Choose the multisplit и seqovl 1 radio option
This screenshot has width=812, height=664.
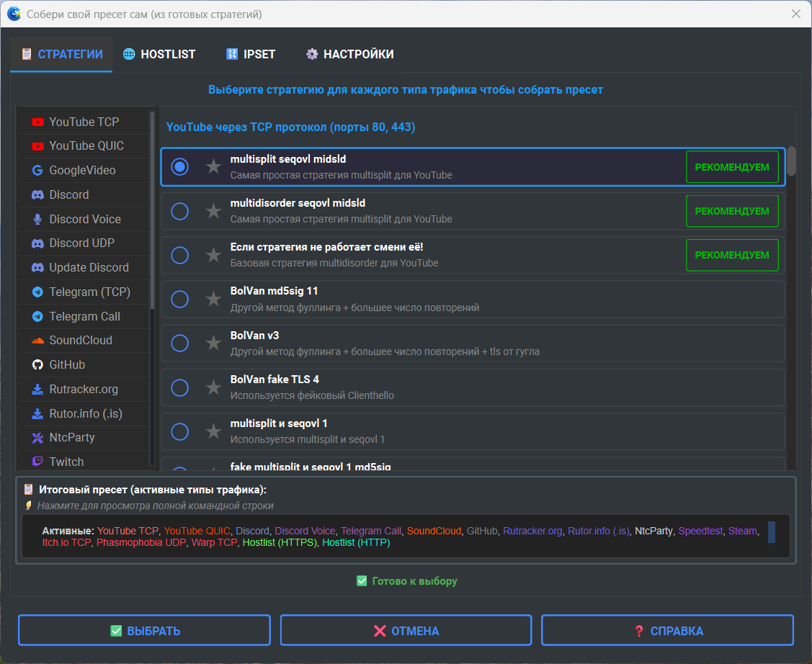(x=179, y=431)
